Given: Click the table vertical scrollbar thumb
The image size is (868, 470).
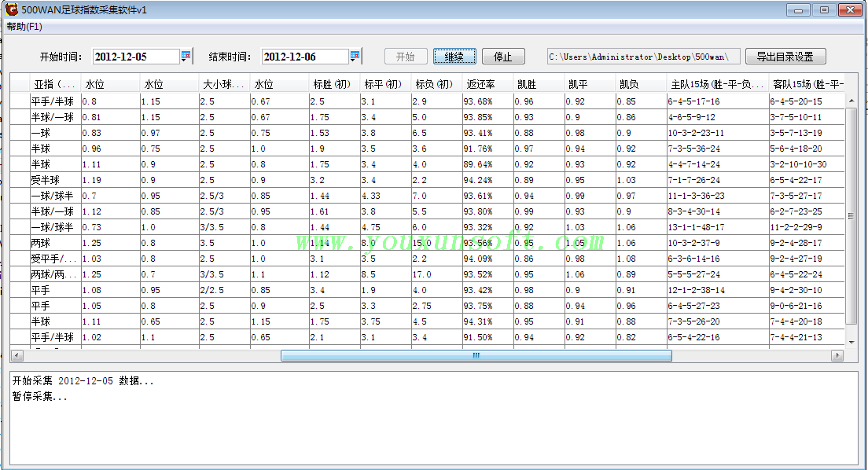Looking at the screenshot, I should pos(851,216).
